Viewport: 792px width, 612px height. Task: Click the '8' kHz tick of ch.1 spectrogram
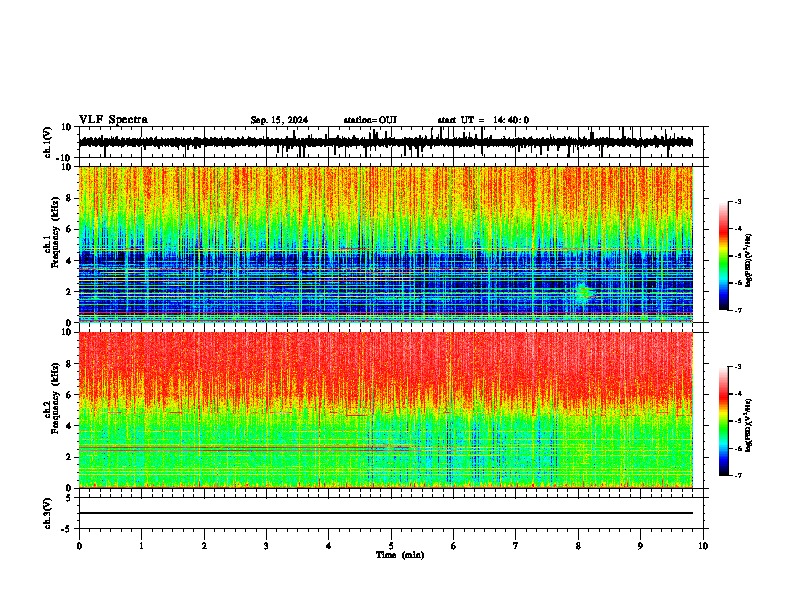coord(69,198)
